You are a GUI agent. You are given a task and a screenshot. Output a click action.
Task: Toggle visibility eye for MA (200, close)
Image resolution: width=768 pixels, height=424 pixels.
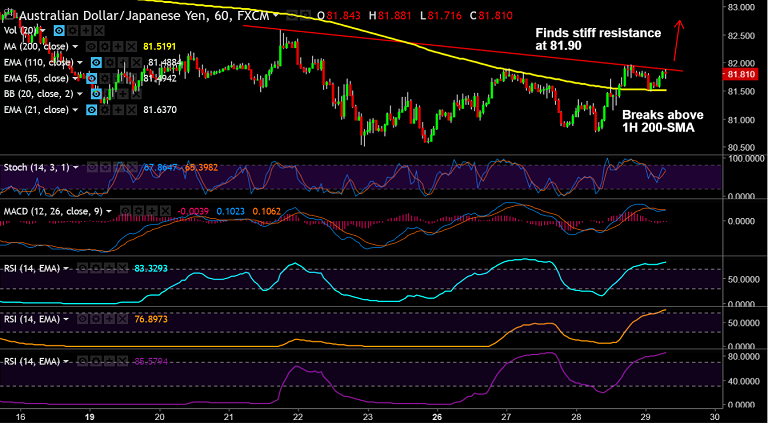click(x=91, y=47)
